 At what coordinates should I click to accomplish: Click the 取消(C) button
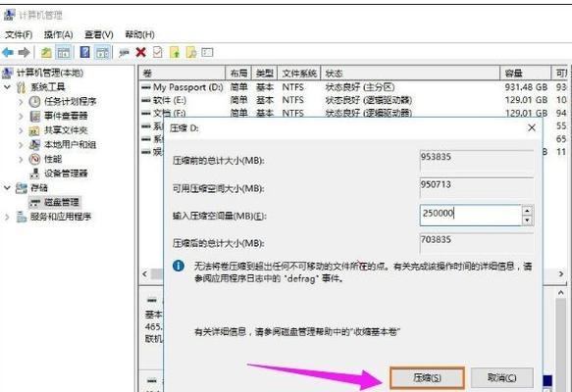coord(502,378)
